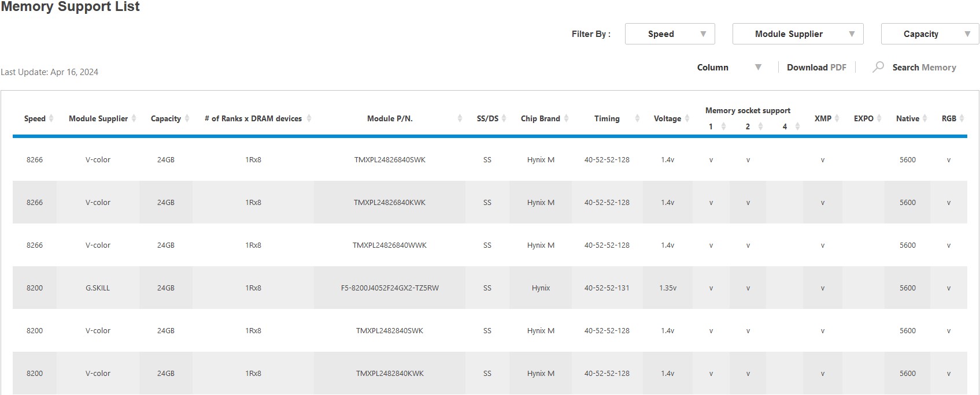Sort by Native speed column arrows
The image size is (980, 395).
[924, 118]
